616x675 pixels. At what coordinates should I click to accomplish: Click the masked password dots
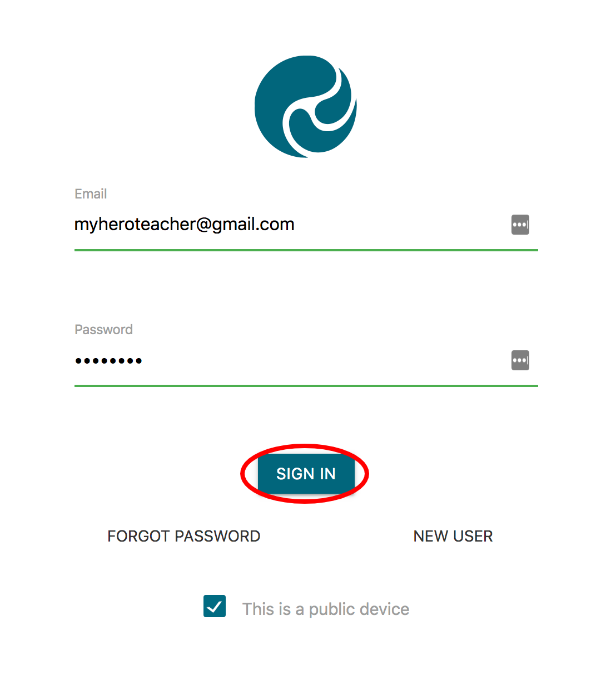(108, 361)
